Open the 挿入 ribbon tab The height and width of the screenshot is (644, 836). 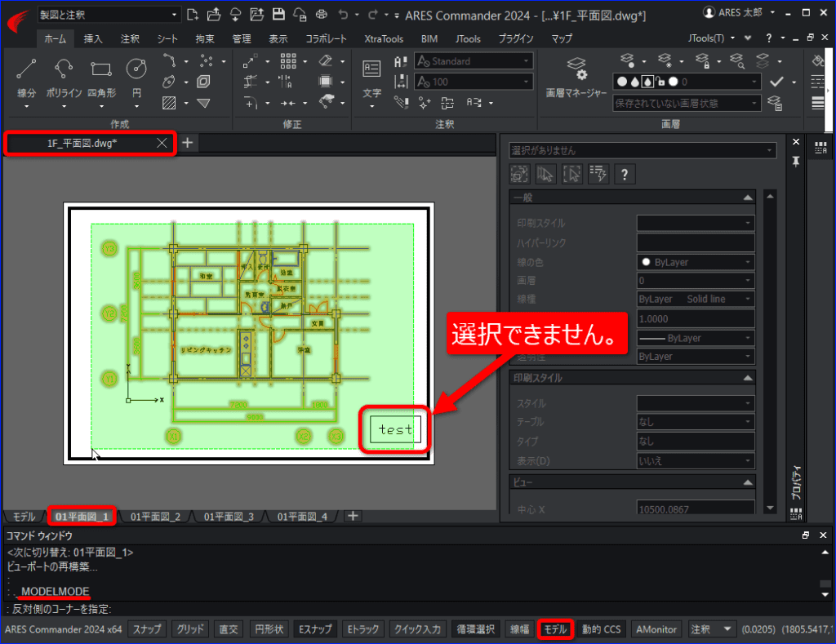(93, 39)
